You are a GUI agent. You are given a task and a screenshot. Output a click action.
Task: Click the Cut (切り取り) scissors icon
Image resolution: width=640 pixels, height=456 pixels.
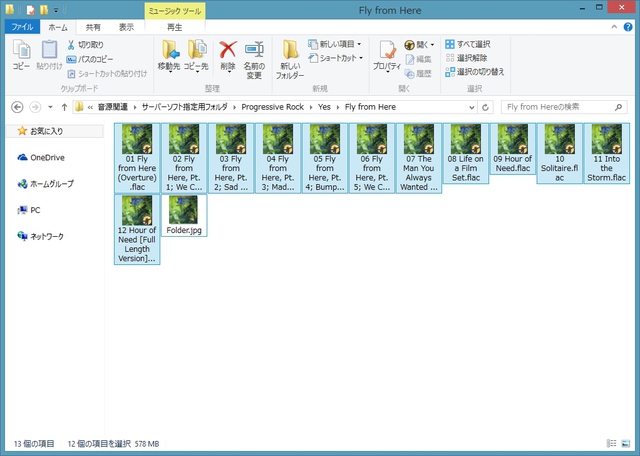71,44
